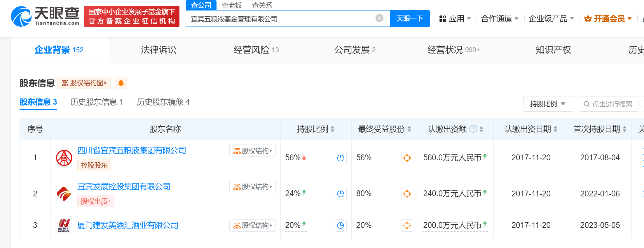Viewport: 644px width, 248px height.
Task: Click beneficial share icon in 20% row
Action: pos(407,225)
